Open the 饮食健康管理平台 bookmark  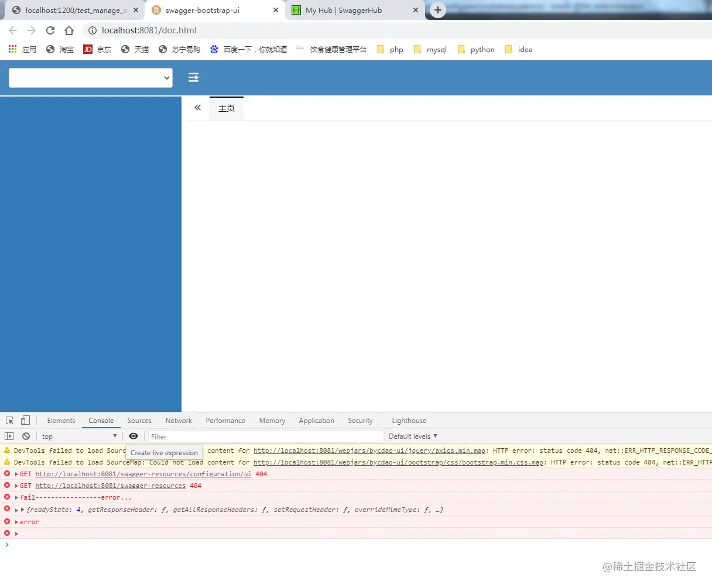tap(331, 49)
